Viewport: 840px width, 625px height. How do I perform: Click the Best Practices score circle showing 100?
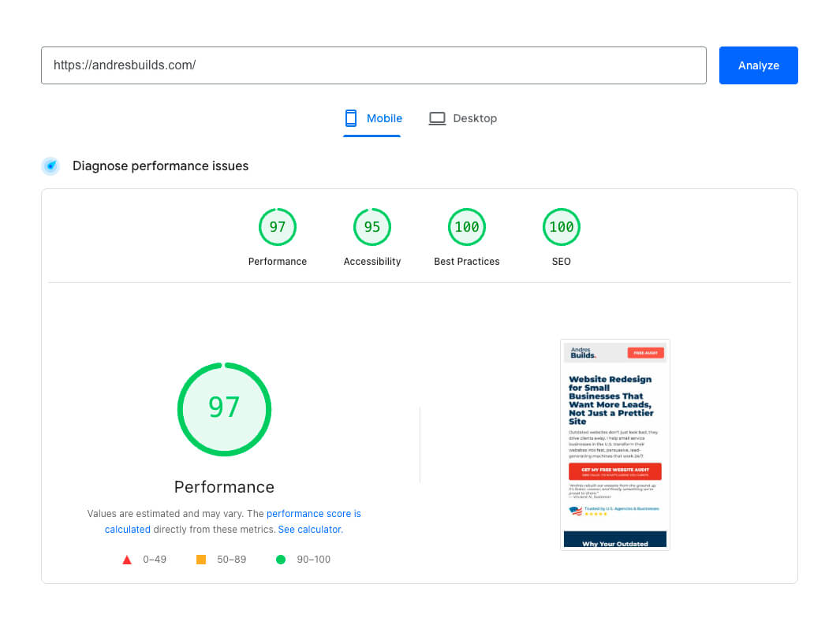(x=466, y=226)
